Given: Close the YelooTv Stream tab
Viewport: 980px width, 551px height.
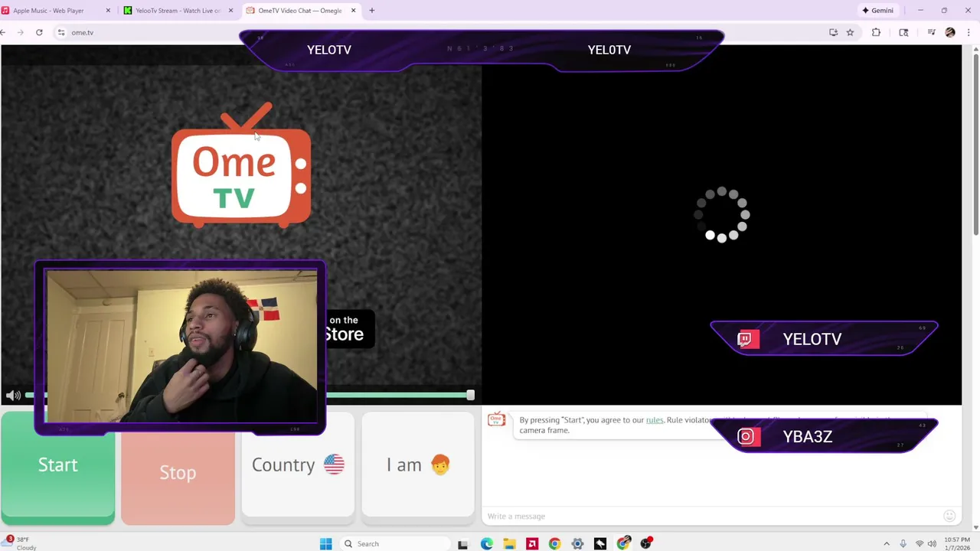Looking at the screenshot, I should [x=230, y=11].
